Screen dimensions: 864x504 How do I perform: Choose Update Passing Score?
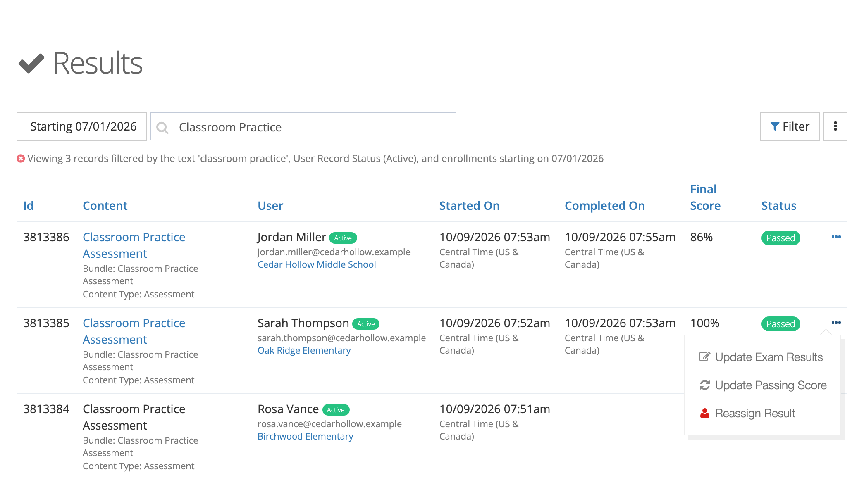[x=763, y=385]
